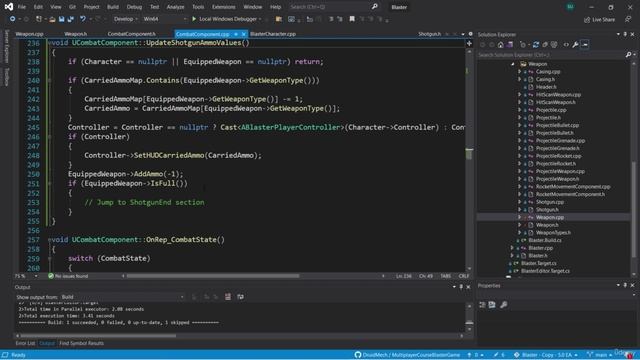Click View Code icon in Solution Explorer
640x360 pixels.
(566, 44)
